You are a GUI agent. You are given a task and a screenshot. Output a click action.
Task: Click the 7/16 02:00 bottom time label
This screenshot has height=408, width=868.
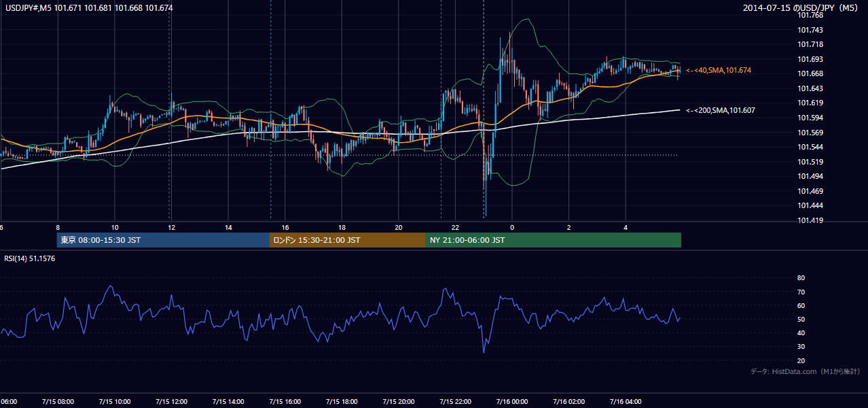[x=568, y=402]
